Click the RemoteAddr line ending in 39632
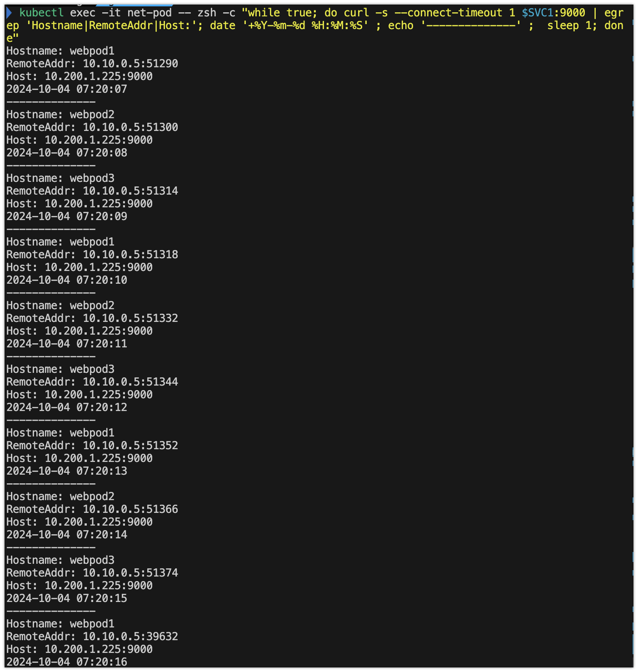The height and width of the screenshot is (672, 638). click(x=92, y=637)
